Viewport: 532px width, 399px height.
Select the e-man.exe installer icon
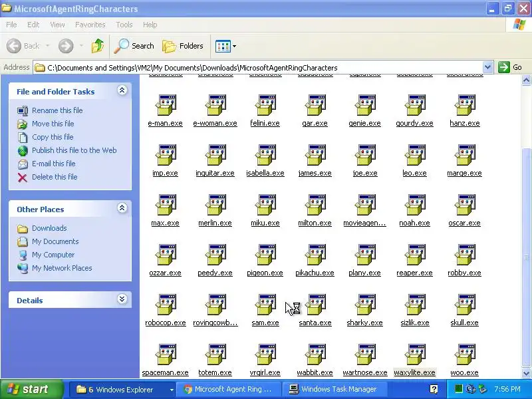point(166,106)
